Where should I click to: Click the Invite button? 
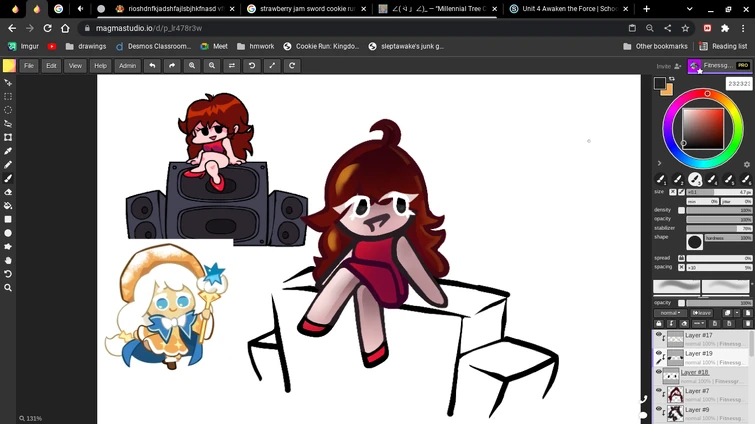[666, 66]
